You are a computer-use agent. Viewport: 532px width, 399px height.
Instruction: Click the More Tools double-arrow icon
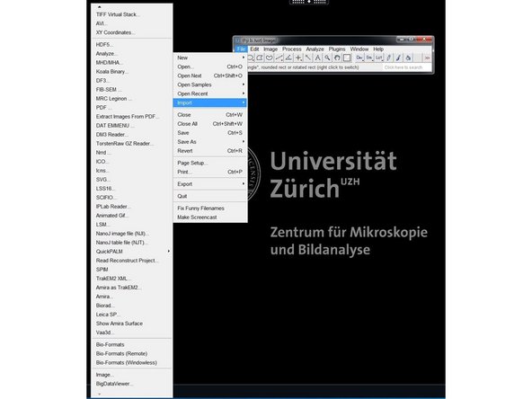pyautogui.click(x=427, y=58)
